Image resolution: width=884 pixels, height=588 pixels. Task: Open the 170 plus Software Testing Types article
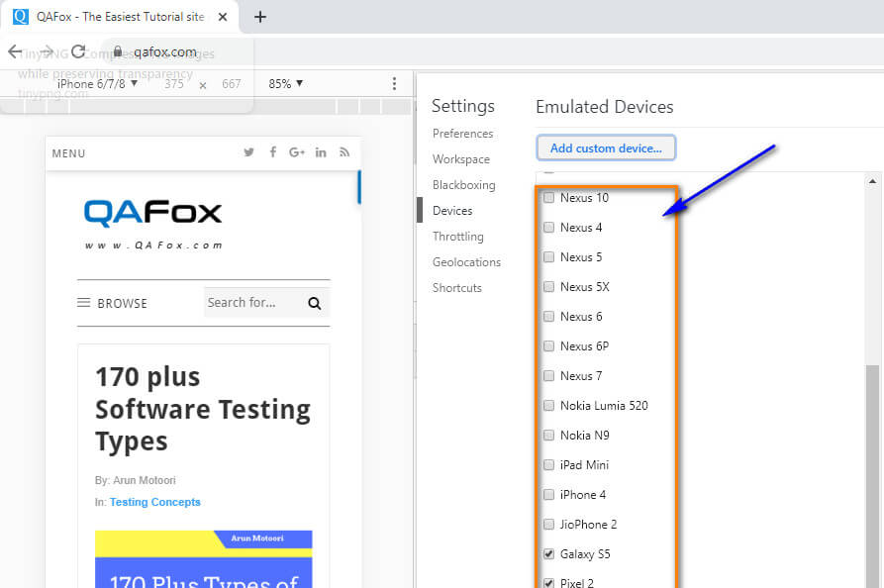pyautogui.click(x=203, y=409)
